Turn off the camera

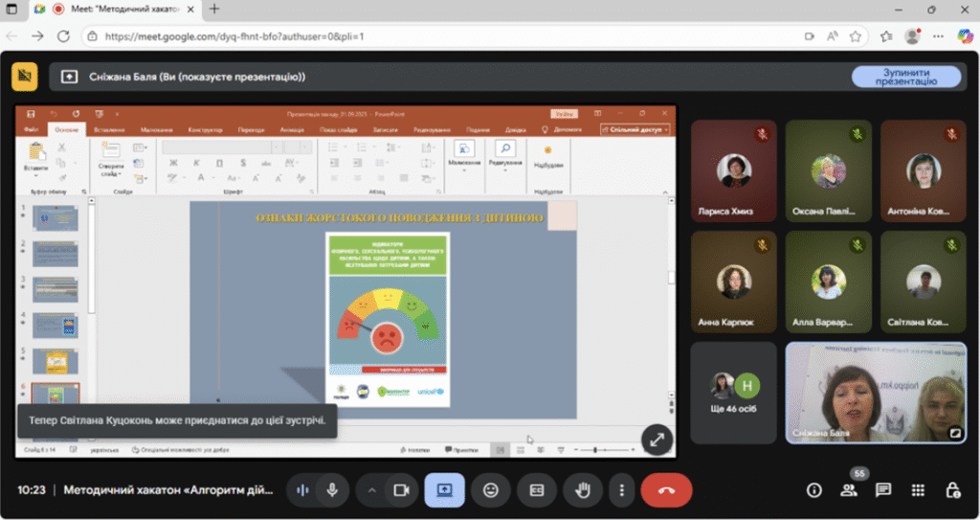pyautogui.click(x=401, y=490)
